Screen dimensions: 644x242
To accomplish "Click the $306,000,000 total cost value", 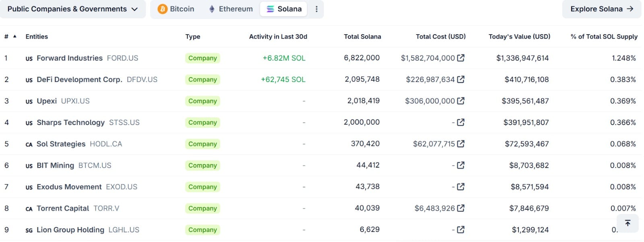I will [x=430, y=101].
